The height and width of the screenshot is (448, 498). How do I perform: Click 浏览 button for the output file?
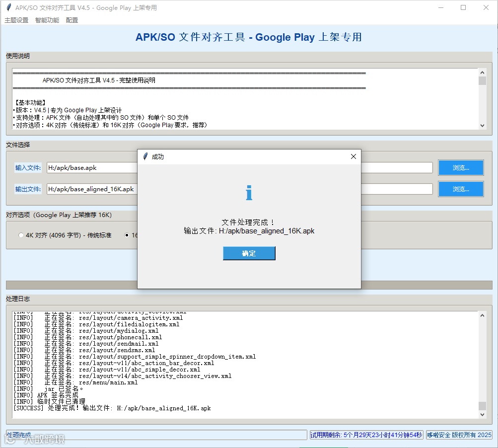pos(461,189)
